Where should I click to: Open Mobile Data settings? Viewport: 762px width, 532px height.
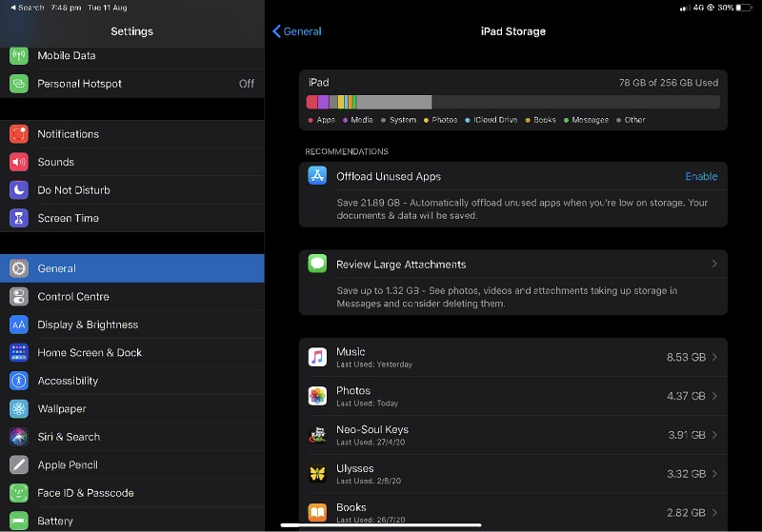tap(132, 56)
